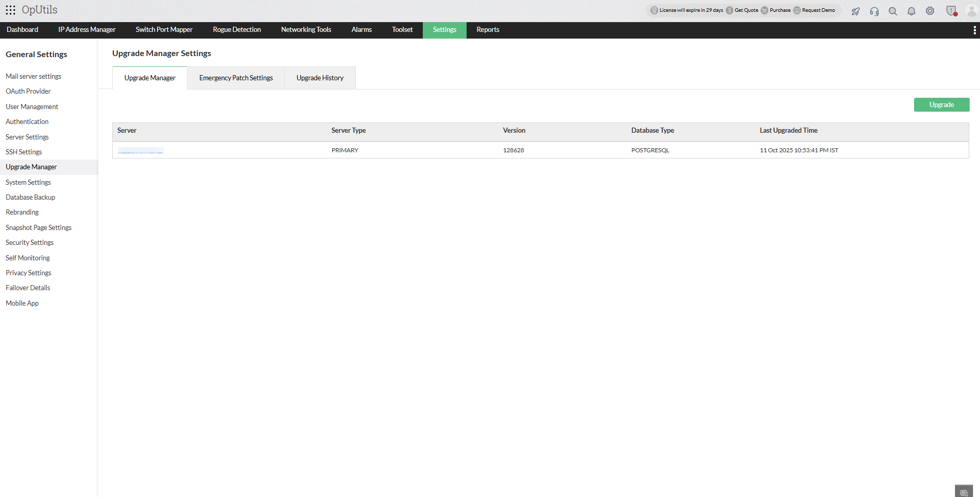This screenshot has width=980, height=497.
Task: Switch to Upgrade History tab
Action: pos(320,78)
